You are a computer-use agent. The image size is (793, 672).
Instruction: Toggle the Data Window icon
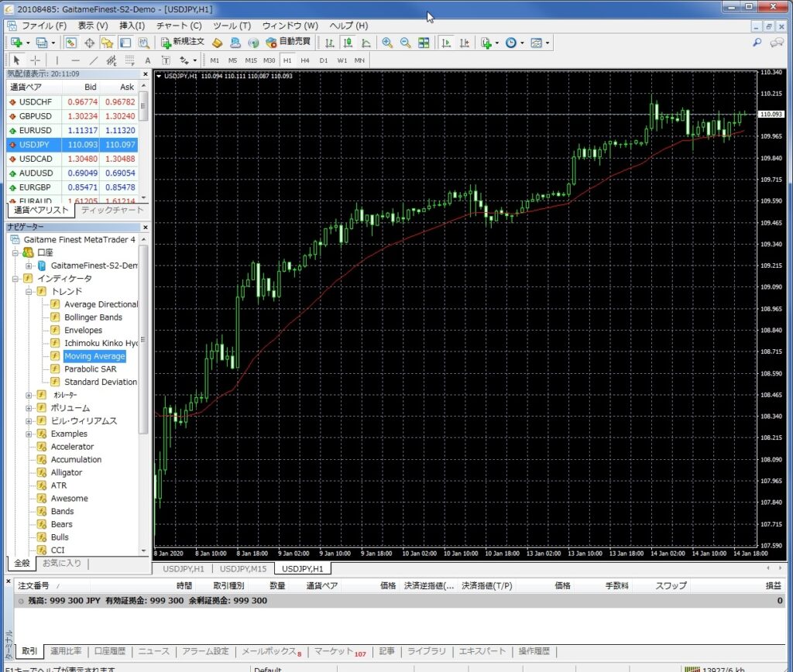[89, 43]
